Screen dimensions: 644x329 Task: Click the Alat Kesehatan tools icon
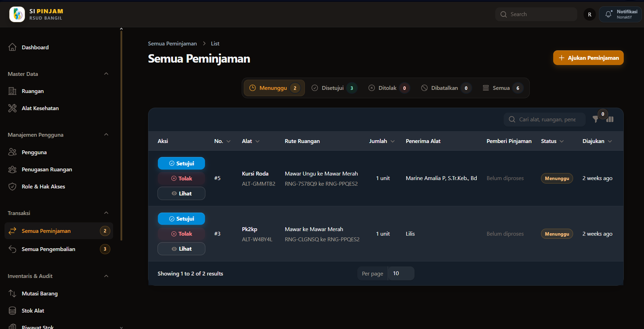tap(13, 108)
